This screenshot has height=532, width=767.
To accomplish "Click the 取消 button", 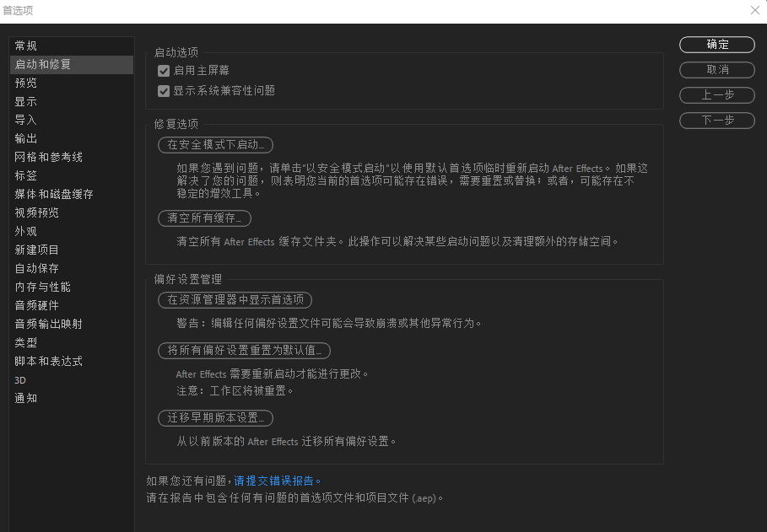I will [716, 70].
